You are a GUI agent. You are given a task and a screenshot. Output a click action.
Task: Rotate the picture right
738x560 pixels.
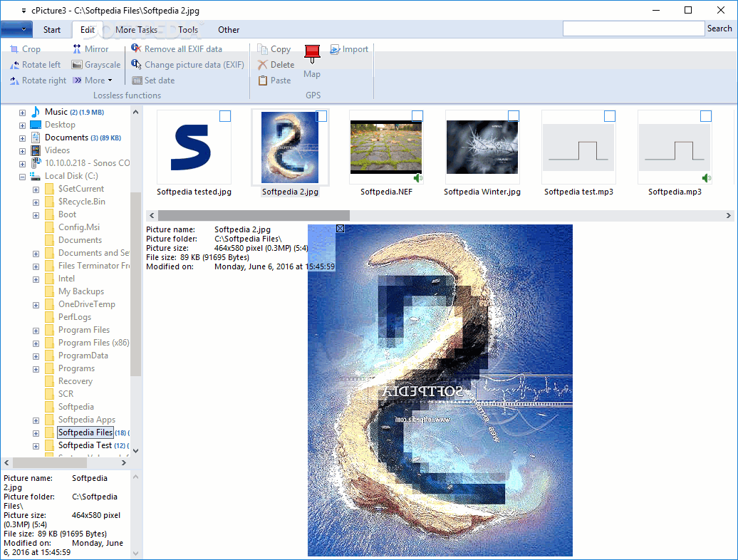click(x=38, y=81)
